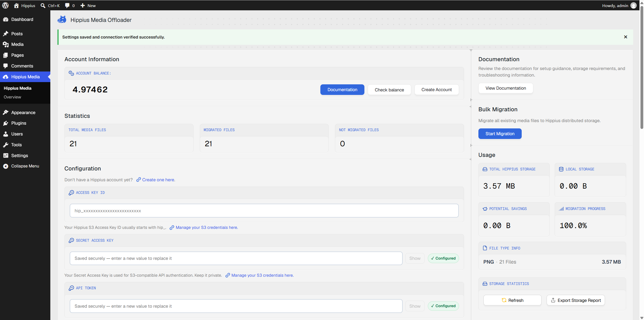Focus the Secret Access Key input field

pos(236,258)
